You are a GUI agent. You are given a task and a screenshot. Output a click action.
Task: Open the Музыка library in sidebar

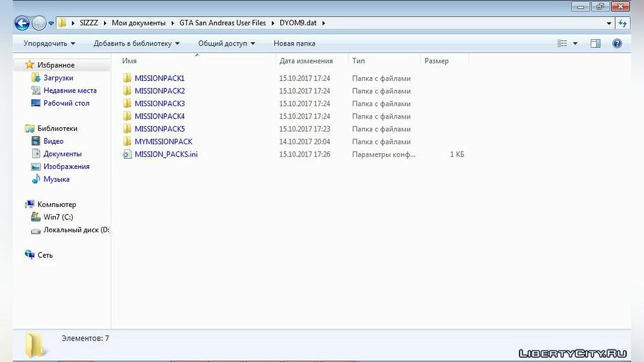click(56, 179)
